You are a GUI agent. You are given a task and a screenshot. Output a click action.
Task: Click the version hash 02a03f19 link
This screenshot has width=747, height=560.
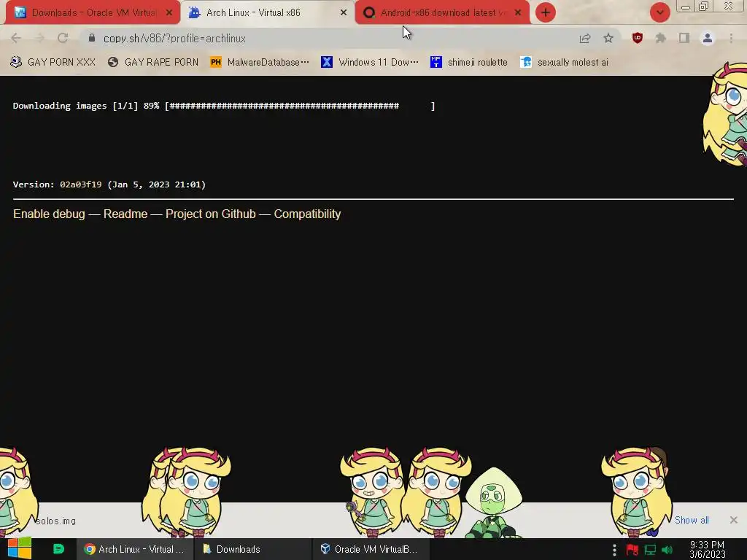click(x=80, y=184)
